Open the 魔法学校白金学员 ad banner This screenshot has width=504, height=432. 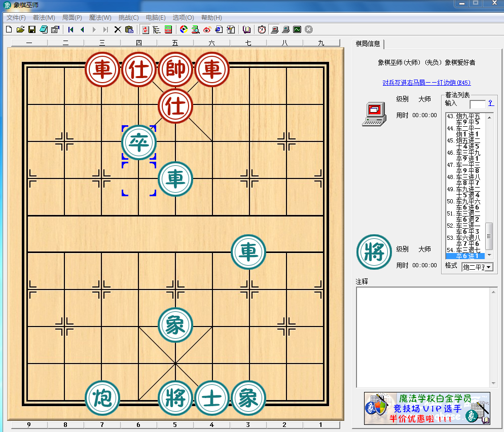coord(427,408)
